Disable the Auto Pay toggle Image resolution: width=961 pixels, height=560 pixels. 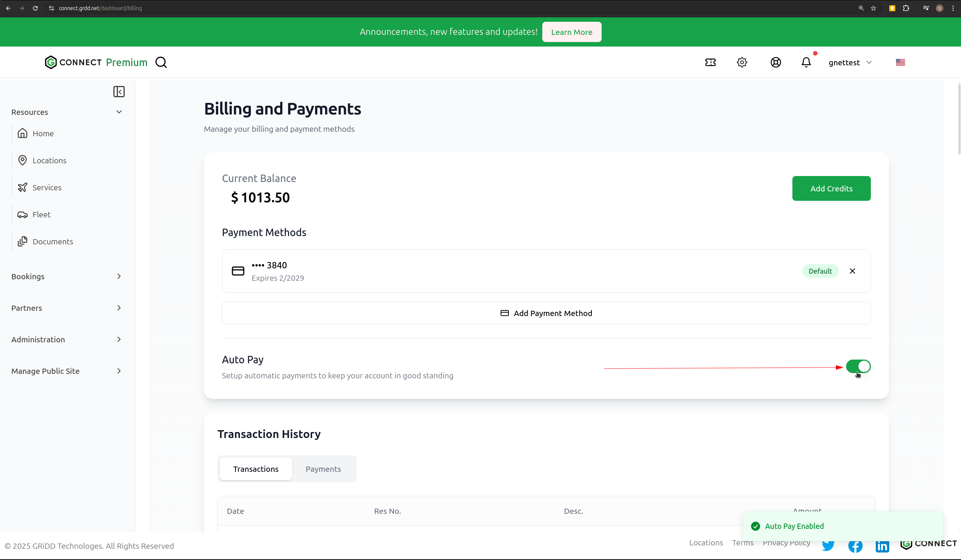[858, 366]
